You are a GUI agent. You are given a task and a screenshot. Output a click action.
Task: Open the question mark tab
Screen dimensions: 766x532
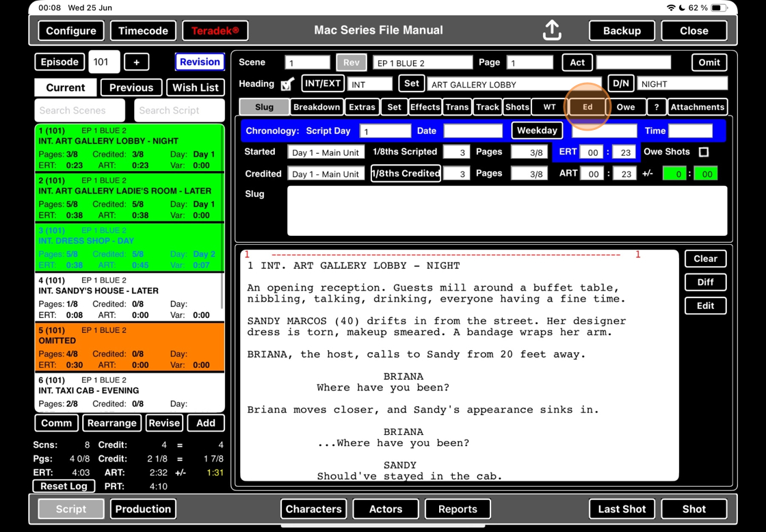pyautogui.click(x=657, y=107)
